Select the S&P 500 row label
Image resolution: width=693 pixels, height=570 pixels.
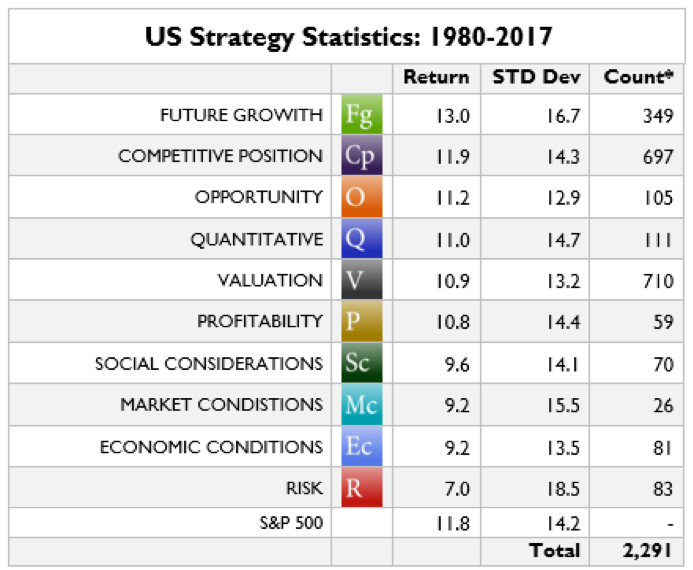click(289, 520)
